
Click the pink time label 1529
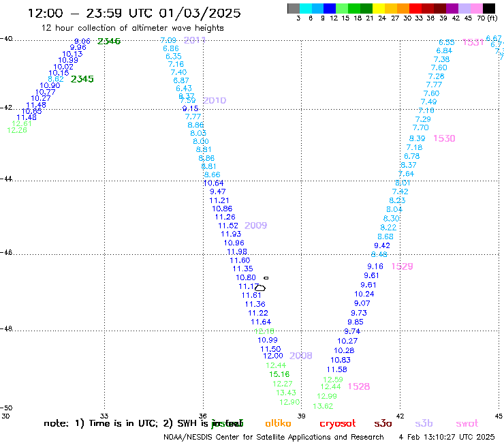click(402, 266)
